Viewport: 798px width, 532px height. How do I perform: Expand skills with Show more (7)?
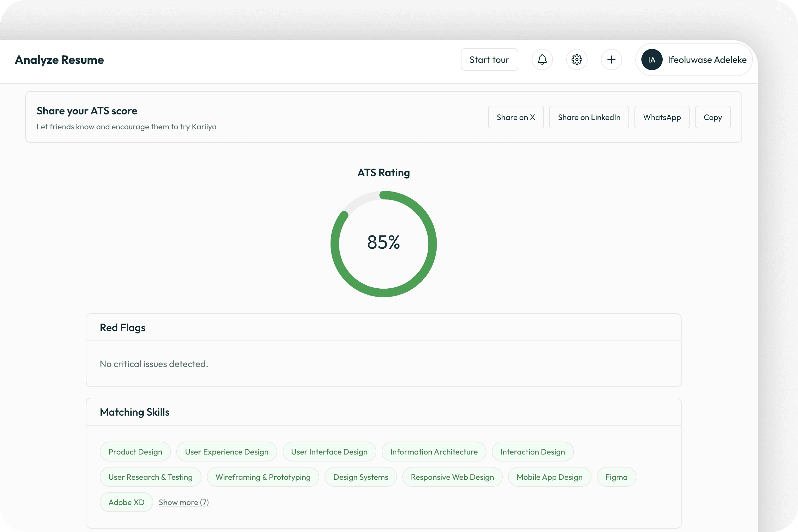click(184, 502)
